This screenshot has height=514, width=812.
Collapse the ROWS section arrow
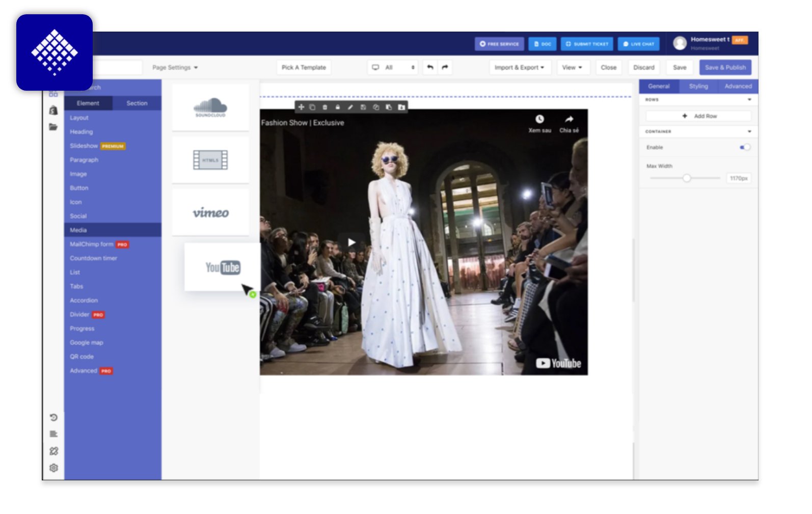[x=749, y=99]
